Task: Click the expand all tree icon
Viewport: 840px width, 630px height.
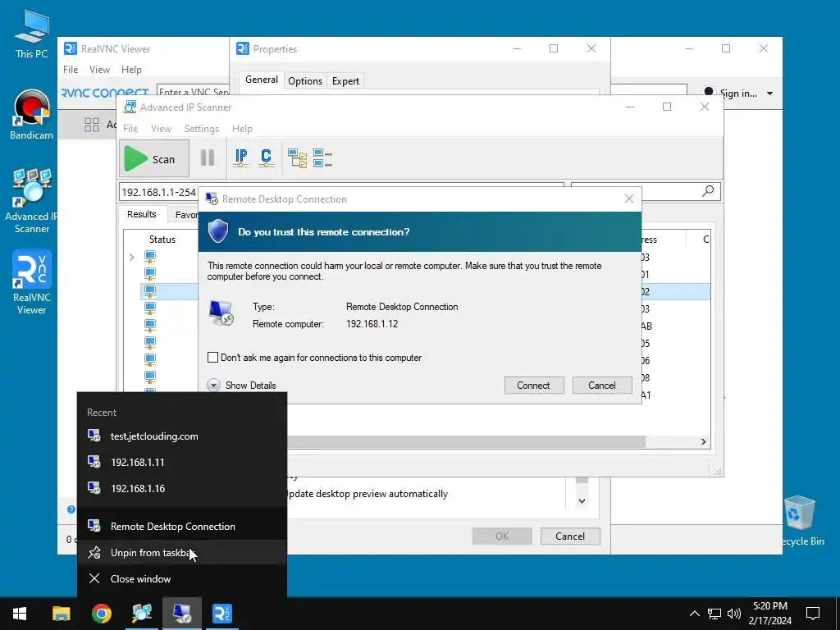Action: point(297,158)
